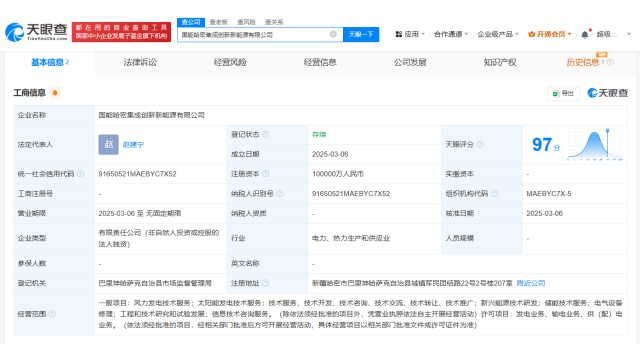This screenshot has height=360, width=640.
Task: Select the 查老板 search tab
Action: coord(219,22)
